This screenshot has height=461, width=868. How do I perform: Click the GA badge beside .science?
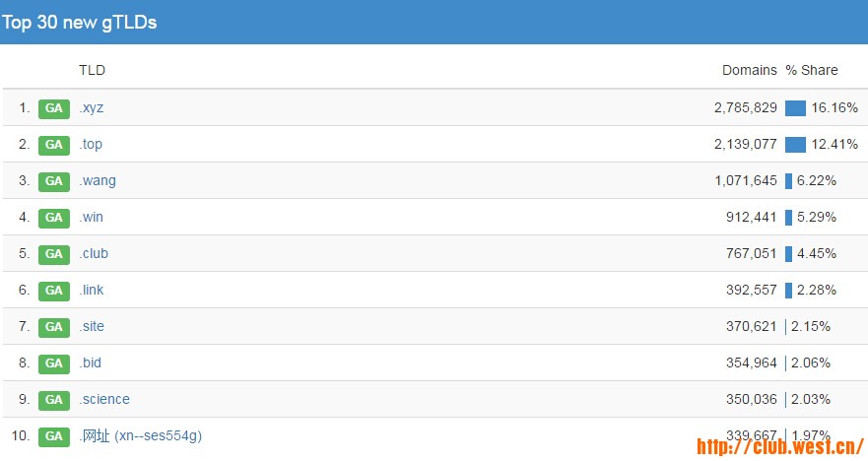click(53, 400)
